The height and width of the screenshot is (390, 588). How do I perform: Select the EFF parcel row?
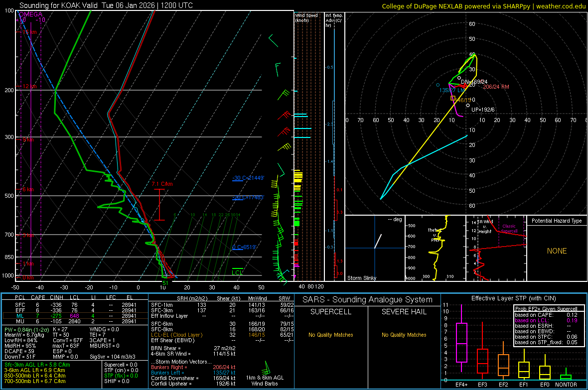tap(75, 310)
